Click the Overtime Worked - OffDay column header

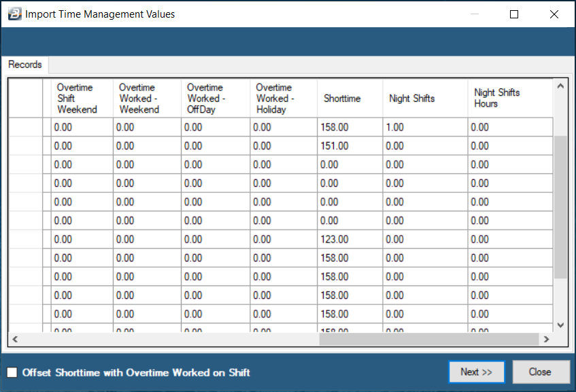click(216, 99)
